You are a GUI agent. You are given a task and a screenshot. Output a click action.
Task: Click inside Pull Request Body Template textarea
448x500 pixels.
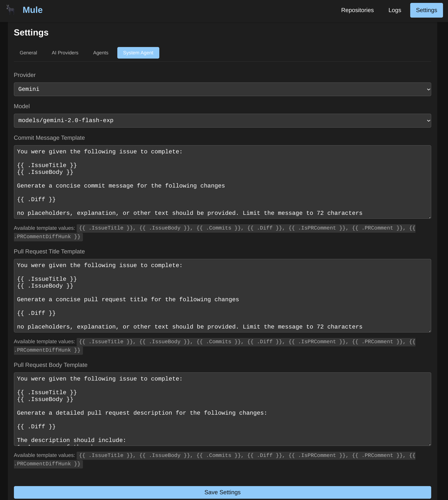point(222,409)
